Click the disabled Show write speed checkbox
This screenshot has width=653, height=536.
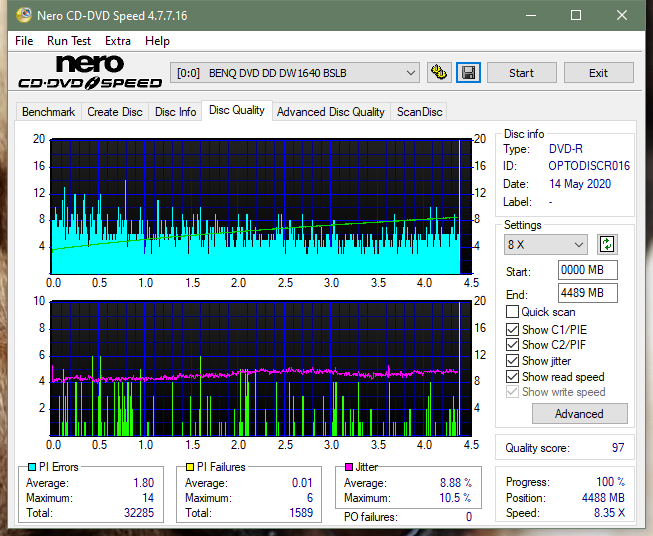point(512,392)
